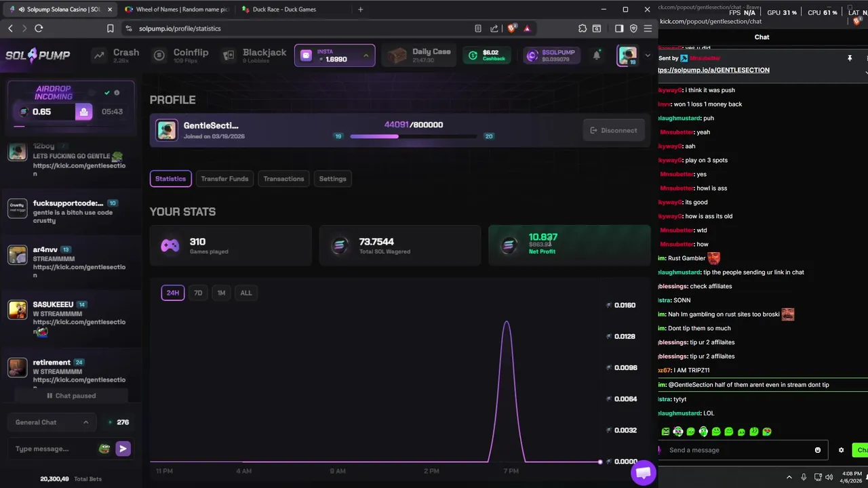868x488 pixels.
Task: Select the ALL chart range
Action: [246, 293]
